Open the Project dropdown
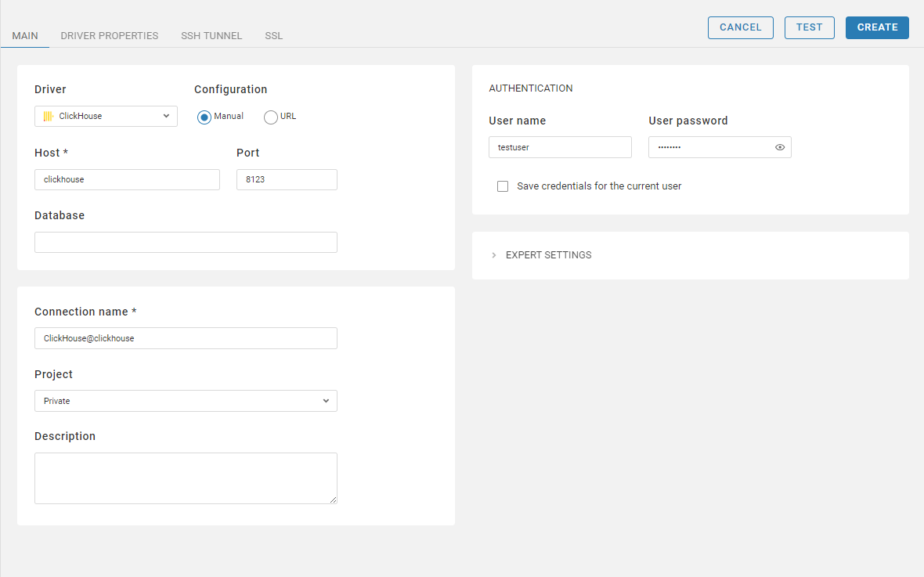The height and width of the screenshot is (577, 924). click(x=186, y=401)
